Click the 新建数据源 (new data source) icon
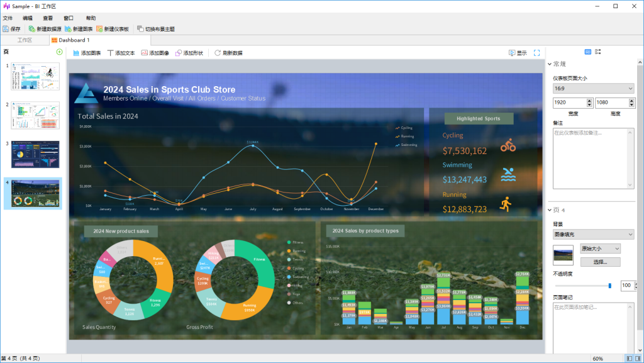644x363 pixels. [31, 29]
